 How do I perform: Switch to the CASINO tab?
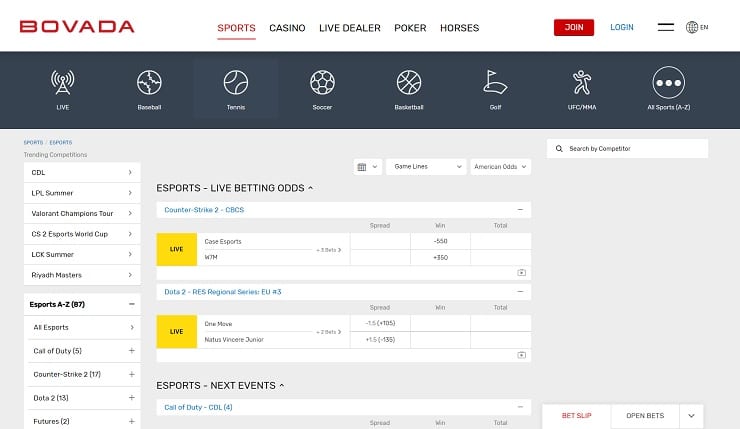[x=287, y=28]
